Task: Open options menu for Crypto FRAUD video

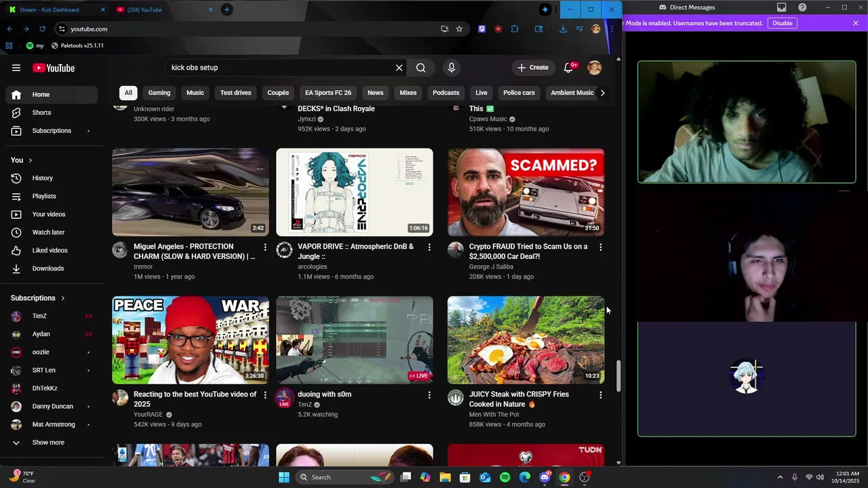Action: [600, 247]
